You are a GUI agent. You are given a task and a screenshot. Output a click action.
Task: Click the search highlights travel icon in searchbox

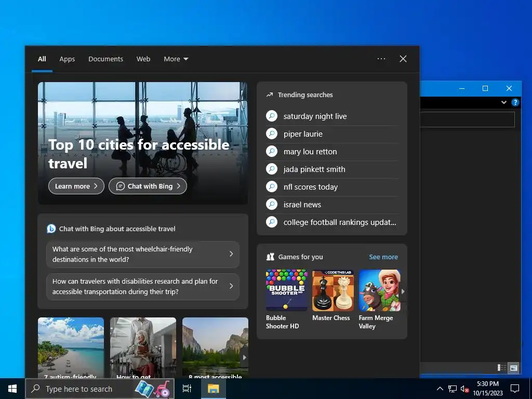point(153,389)
